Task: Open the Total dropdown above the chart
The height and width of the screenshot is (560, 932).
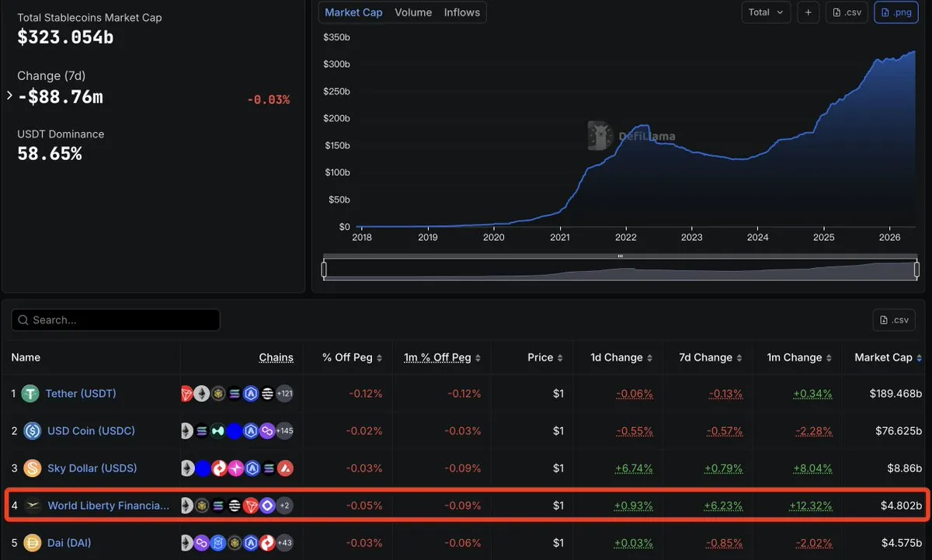Action: click(x=767, y=12)
